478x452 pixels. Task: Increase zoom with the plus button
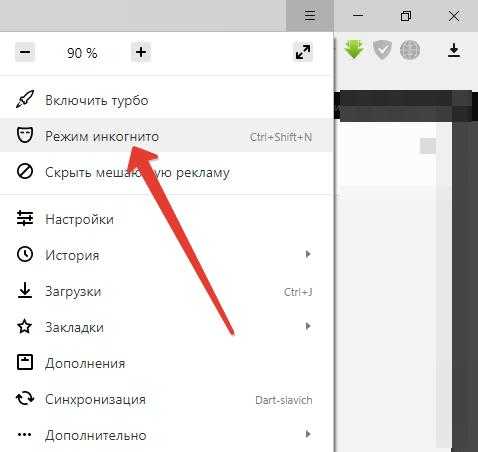click(141, 52)
